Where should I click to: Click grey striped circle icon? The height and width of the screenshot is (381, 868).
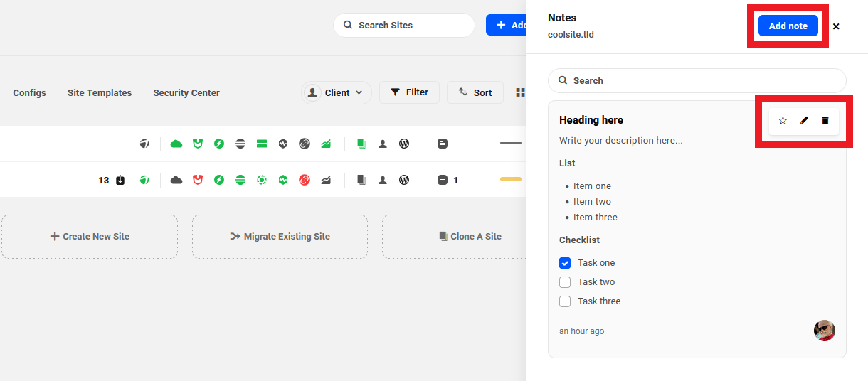pyautogui.click(x=240, y=144)
